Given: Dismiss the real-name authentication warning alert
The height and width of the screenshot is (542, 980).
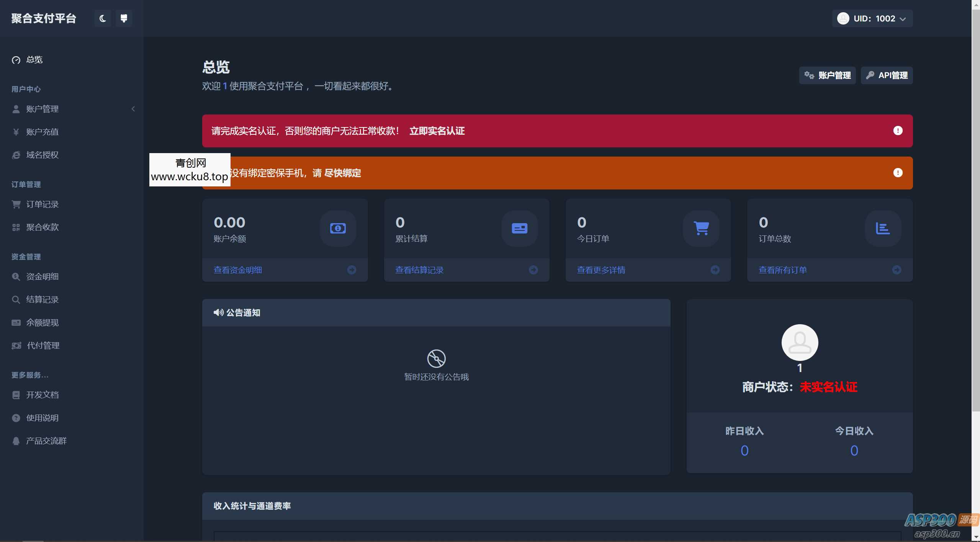Looking at the screenshot, I should pyautogui.click(x=898, y=131).
